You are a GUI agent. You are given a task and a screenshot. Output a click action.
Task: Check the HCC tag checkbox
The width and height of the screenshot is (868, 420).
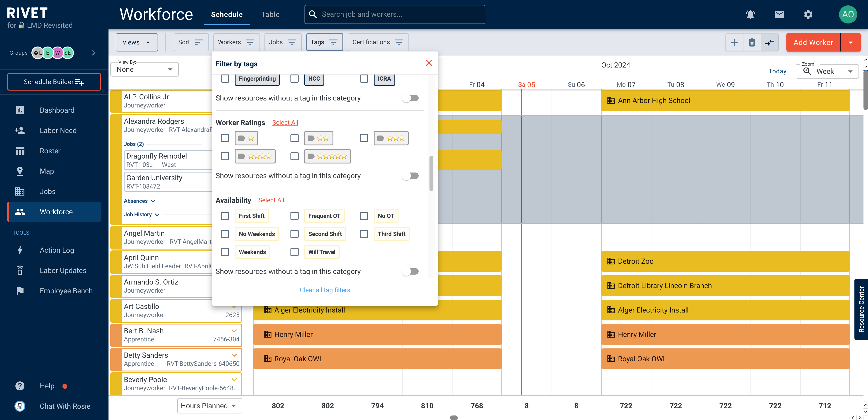point(295,79)
